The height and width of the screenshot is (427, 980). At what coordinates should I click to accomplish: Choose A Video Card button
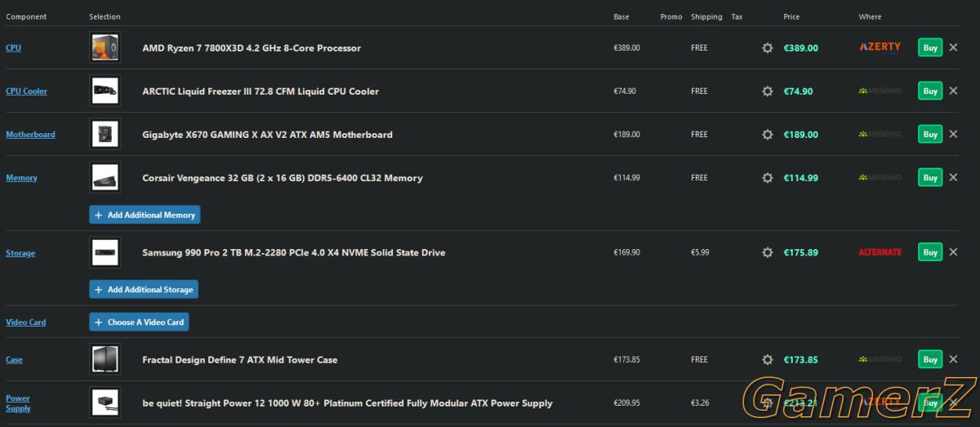click(139, 322)
